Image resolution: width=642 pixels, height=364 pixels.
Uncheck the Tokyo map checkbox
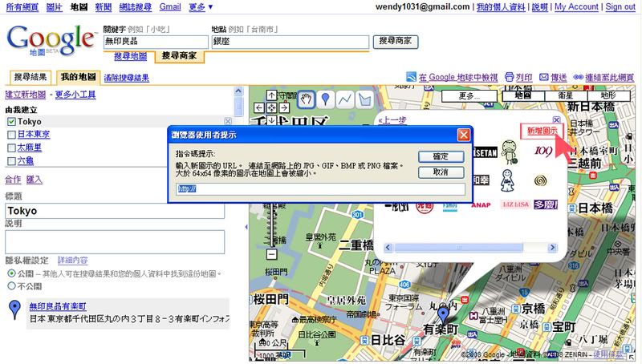pos(11,122)
